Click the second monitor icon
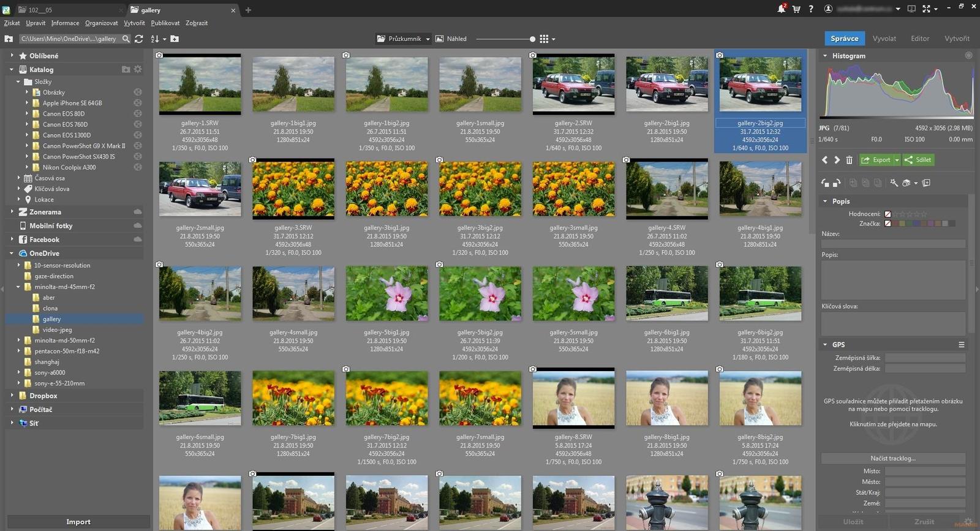 (911, 9)
